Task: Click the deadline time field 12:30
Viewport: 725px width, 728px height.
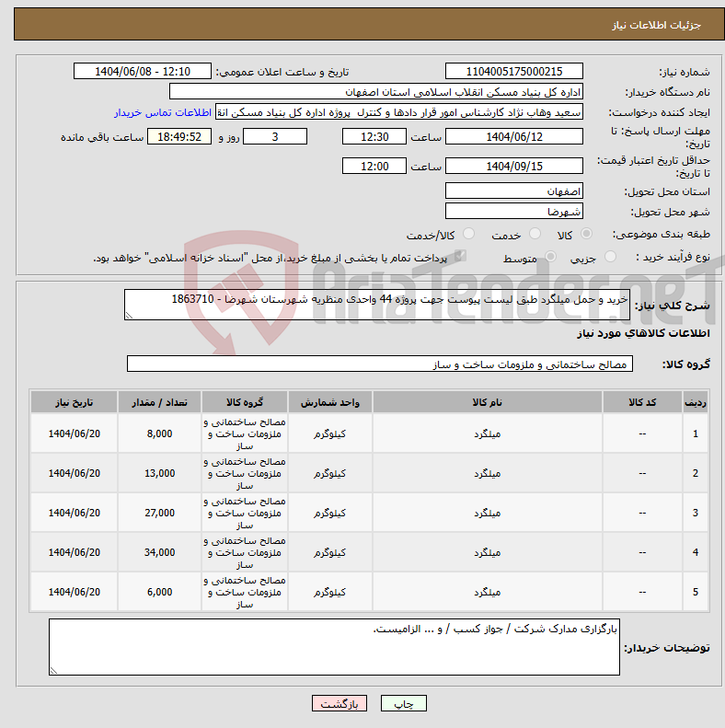Action: (374, 136)
